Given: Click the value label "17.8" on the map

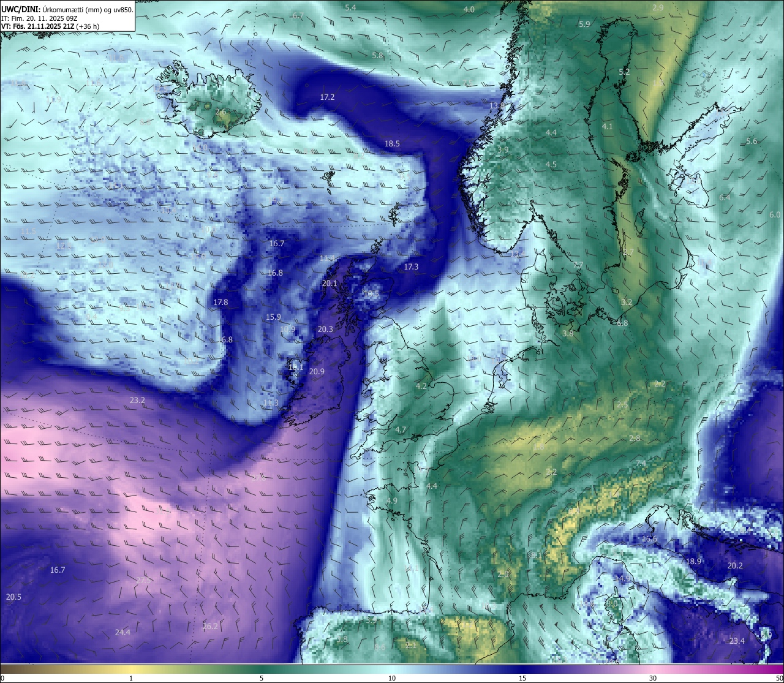Looking at the screenshot, I should point(221,303).
